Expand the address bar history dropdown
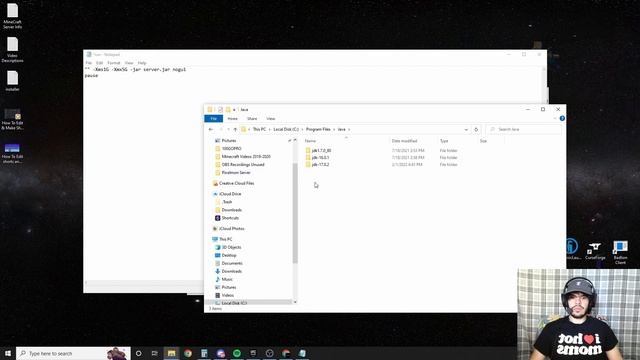 coord(466,129)
